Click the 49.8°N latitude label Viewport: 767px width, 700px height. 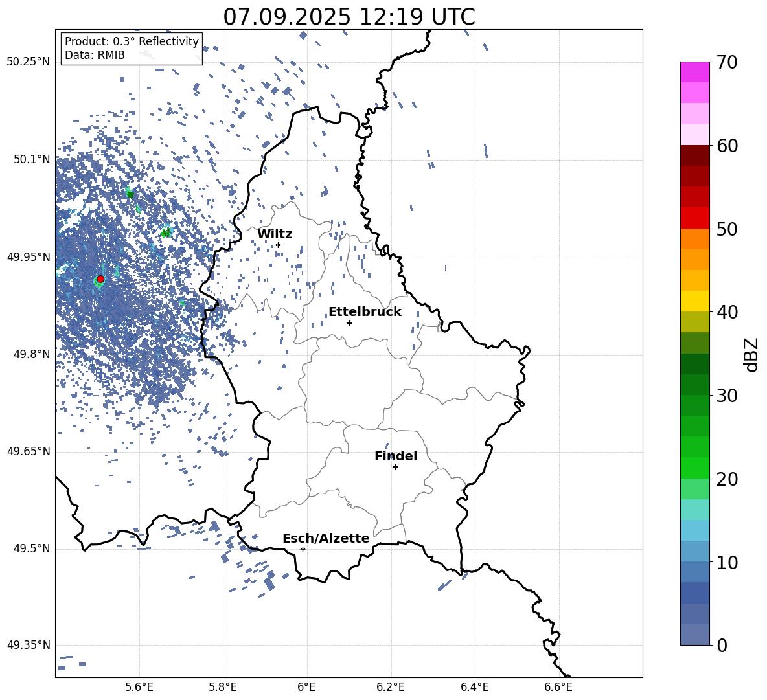click(32, 354)
